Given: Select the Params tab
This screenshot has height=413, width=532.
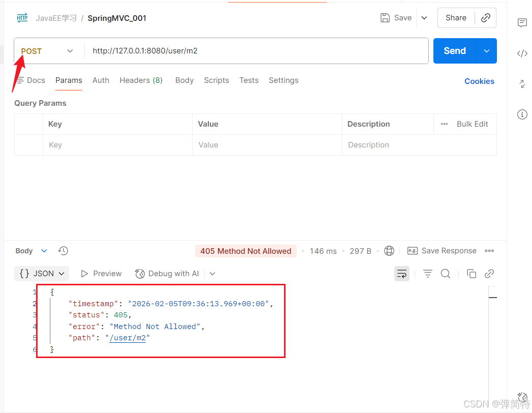Looking at the screenshot, I should click(69, 80).
